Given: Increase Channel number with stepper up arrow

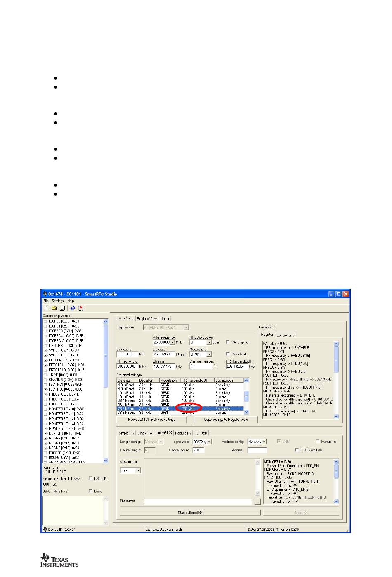Looking at the screenshot, I should pos(215,365).
